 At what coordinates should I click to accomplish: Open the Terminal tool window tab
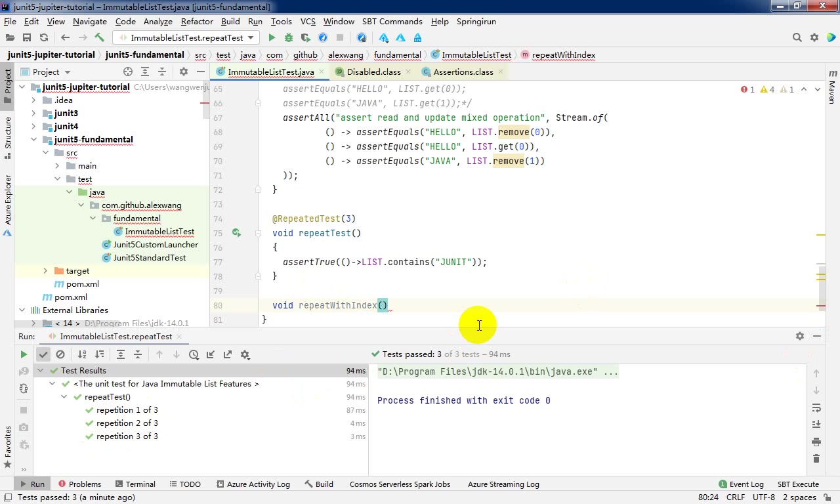[x=134, y=484]
